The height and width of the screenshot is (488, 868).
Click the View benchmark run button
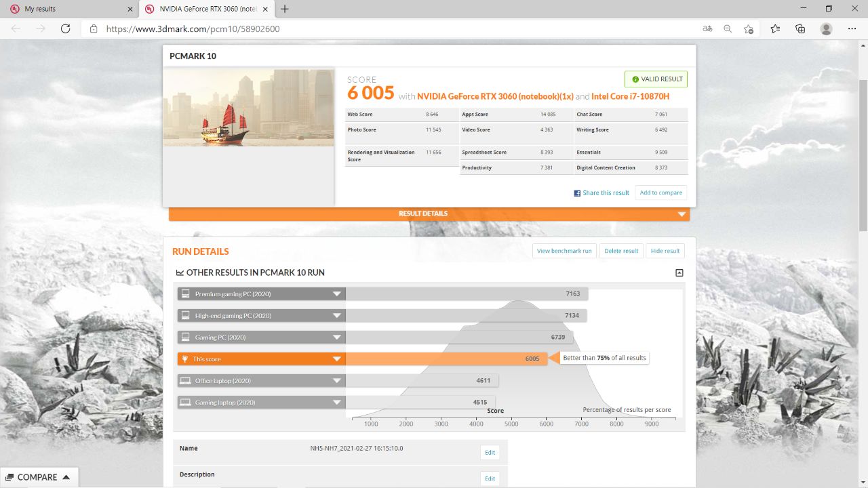[x=564, y=251]
